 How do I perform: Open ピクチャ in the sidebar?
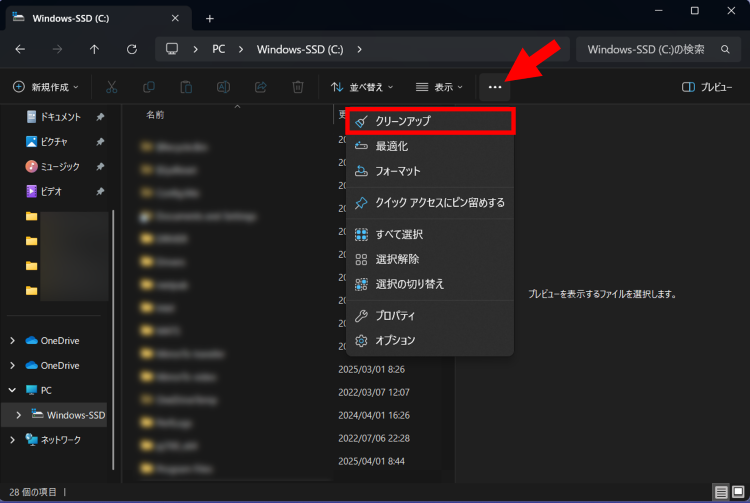tap(47, 142)
